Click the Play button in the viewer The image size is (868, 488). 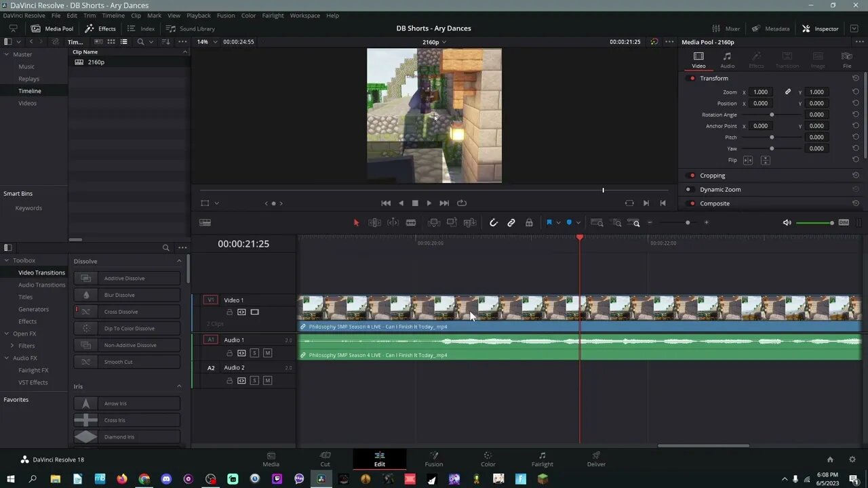429,203
